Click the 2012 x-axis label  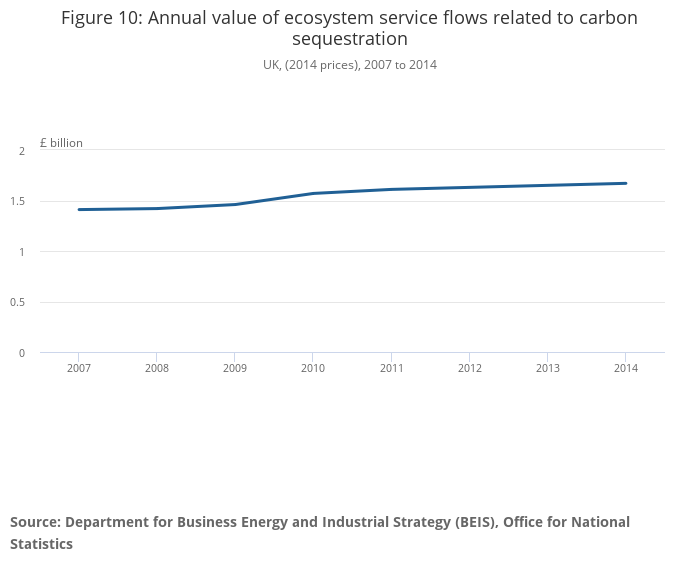[469, 368]
